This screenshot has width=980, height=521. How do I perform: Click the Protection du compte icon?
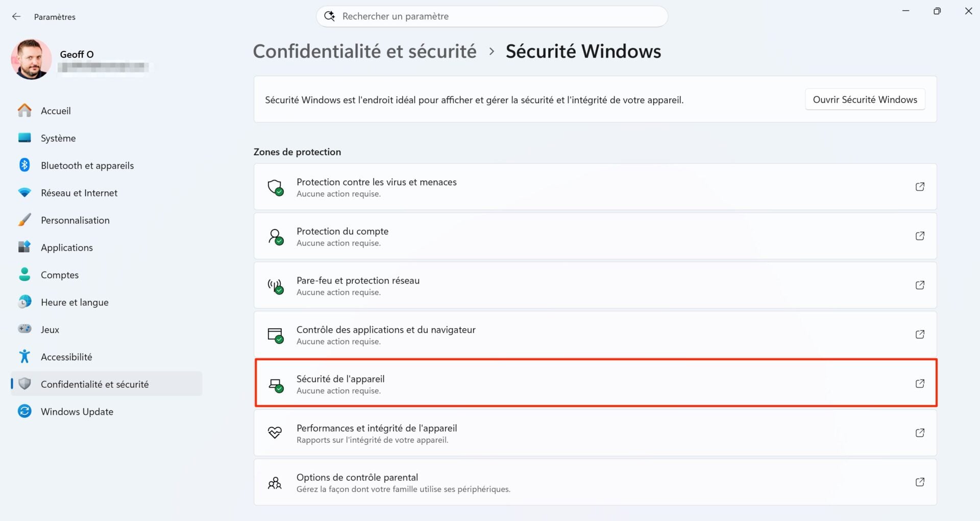[276, 236]
